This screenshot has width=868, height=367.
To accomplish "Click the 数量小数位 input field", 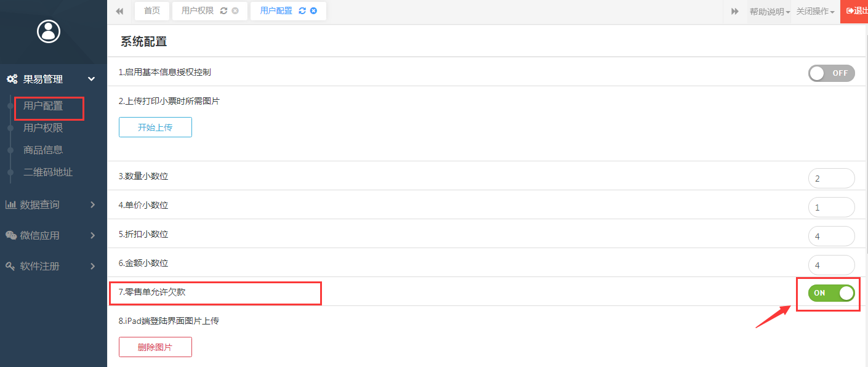I will [x=832, y=179].
